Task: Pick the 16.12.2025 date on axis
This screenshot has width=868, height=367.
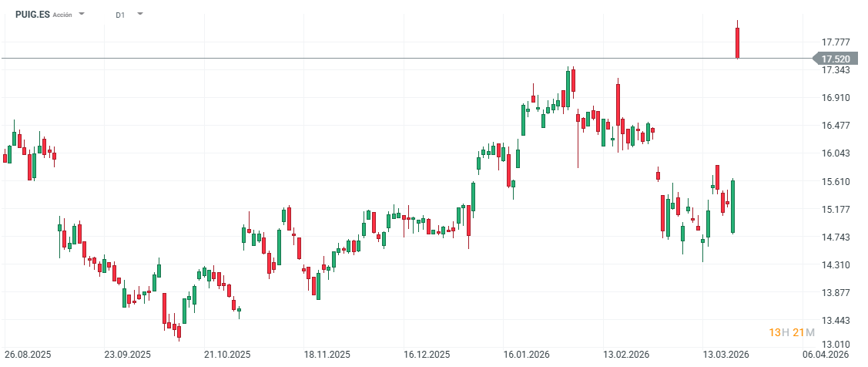Action: pyautogui.click(x=427, y=355)
